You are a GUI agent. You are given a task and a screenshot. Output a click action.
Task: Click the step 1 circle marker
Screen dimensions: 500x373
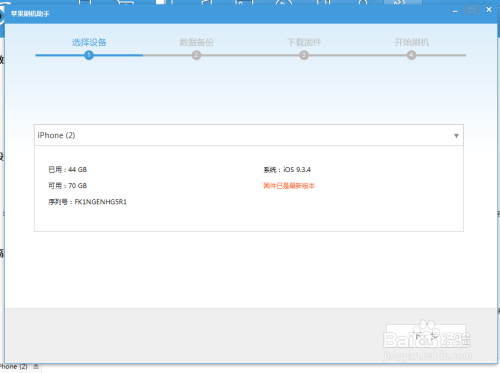(89, 55)
